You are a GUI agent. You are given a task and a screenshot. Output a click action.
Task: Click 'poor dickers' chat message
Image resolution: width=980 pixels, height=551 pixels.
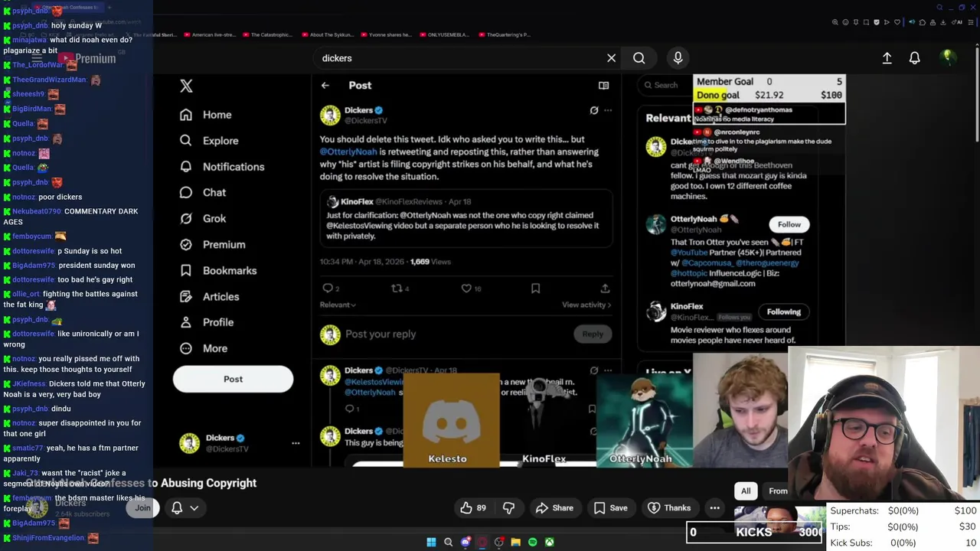(47, 197)
